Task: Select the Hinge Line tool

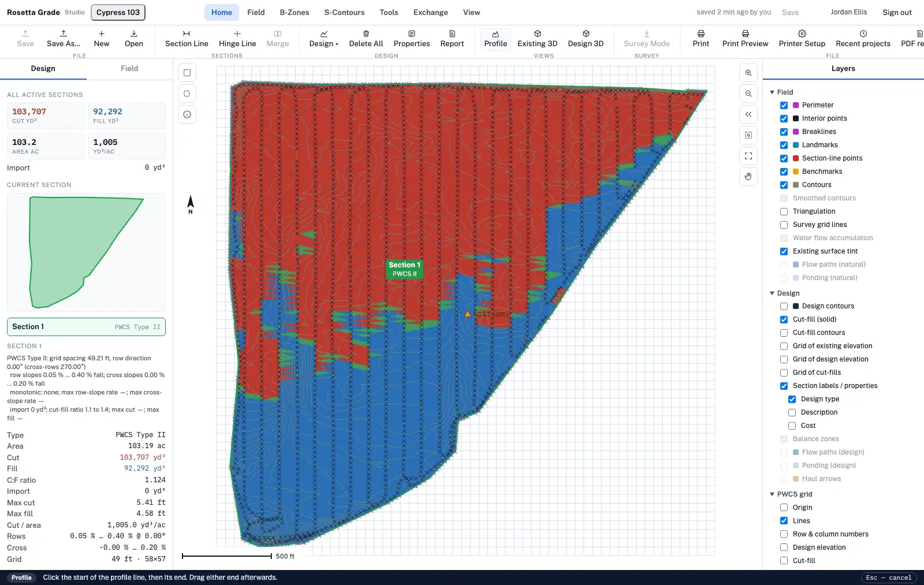Action: [237, 39]
